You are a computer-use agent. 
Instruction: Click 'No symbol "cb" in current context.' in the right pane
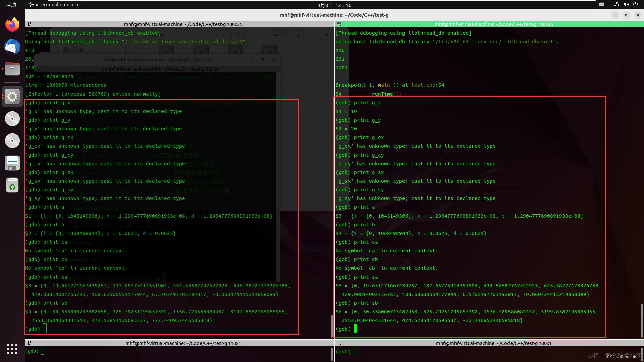387,268
